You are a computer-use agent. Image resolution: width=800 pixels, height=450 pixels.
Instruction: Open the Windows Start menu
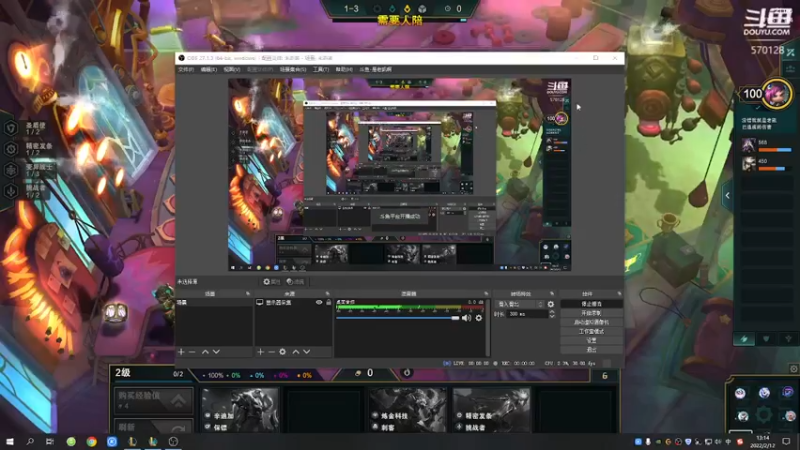(10, 441)
